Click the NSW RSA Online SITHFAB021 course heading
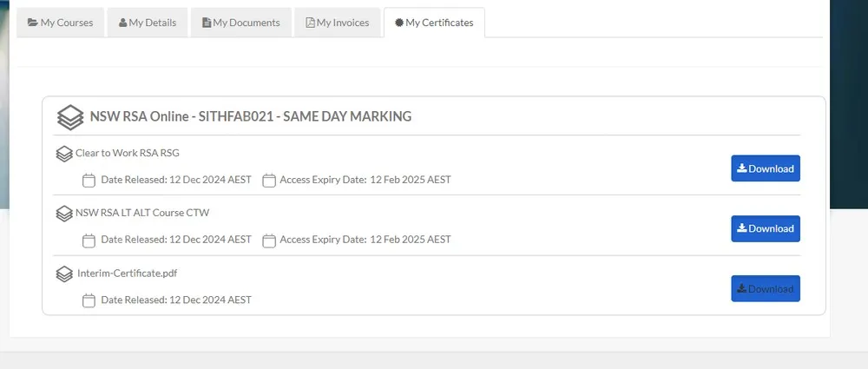868x369 pixels. click(250, 116)
